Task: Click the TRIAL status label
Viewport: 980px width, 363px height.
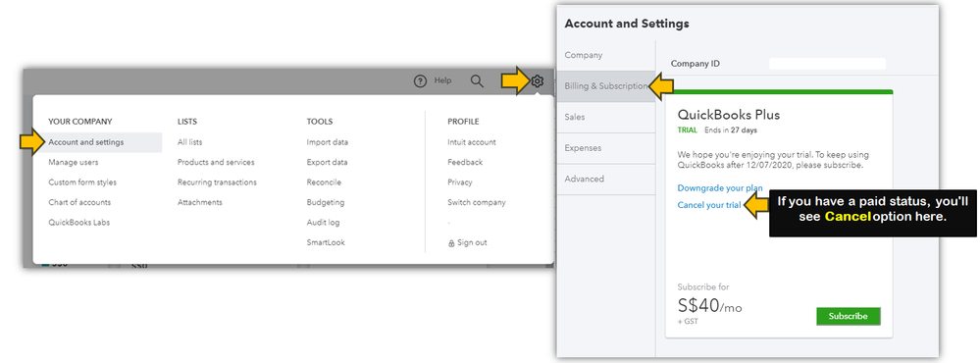Action: click(687, 130)
